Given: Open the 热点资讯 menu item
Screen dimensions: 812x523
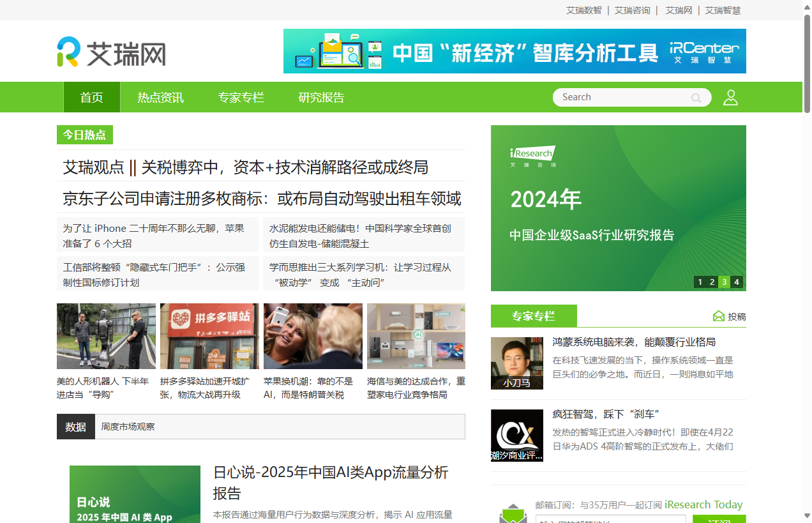Looking at the screenshot, I should pyautogui.click(x=160, y=97).
